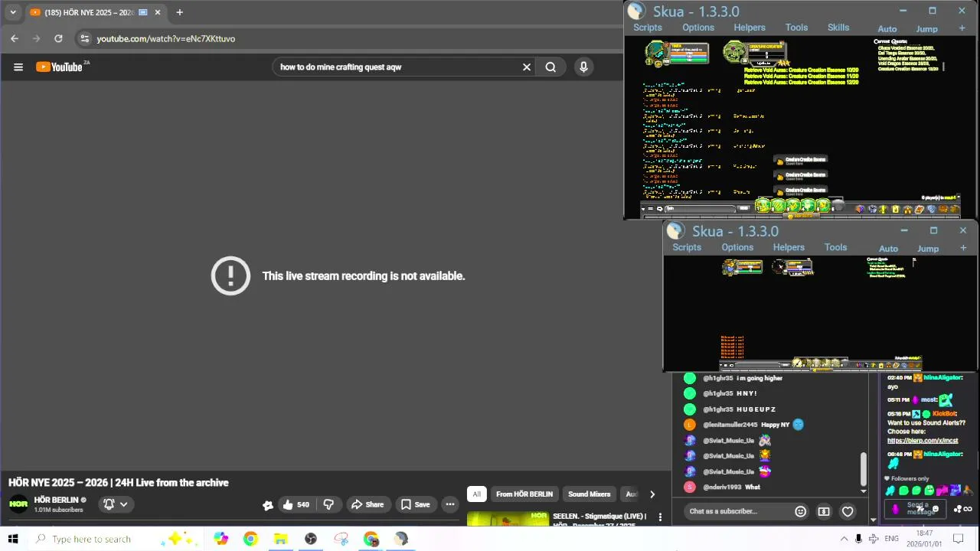
Task: Like the HÖR NYE video
Action: (x=296, y=504)
